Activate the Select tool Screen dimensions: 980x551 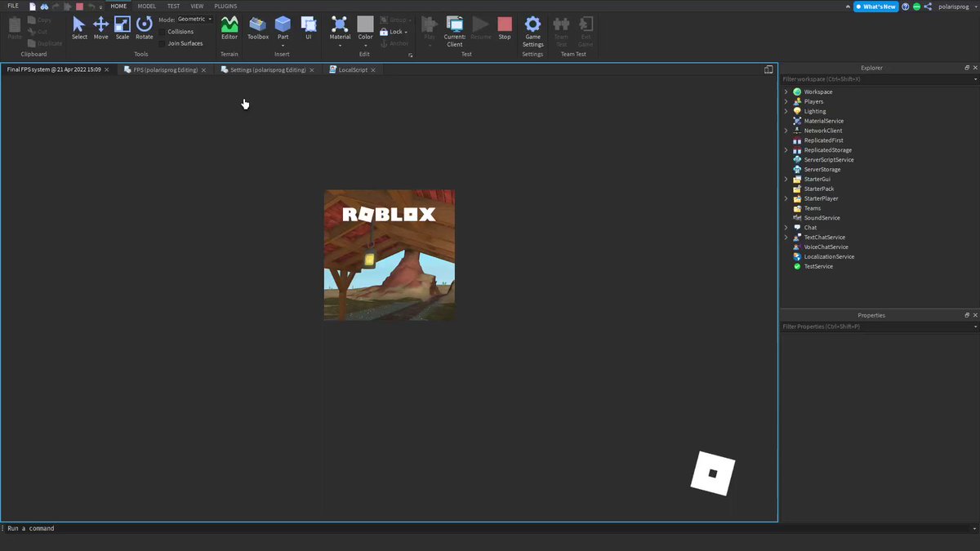click(79, 28)
